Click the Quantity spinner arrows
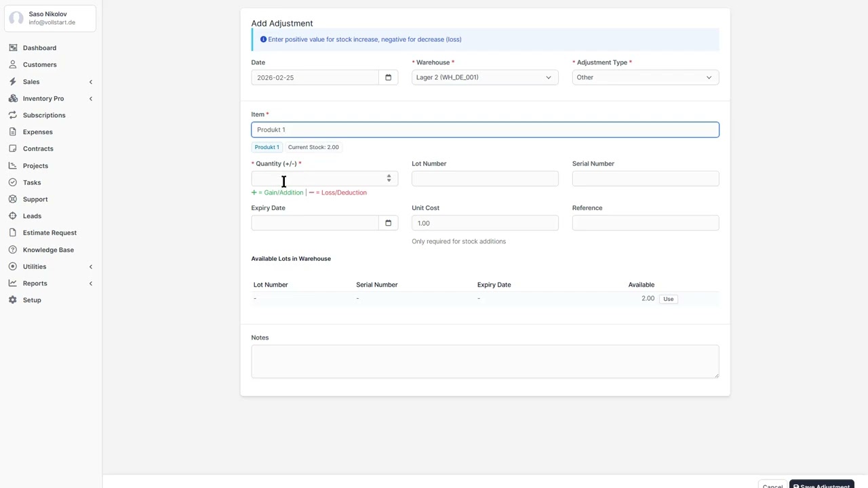 click(x=389, y=178)
